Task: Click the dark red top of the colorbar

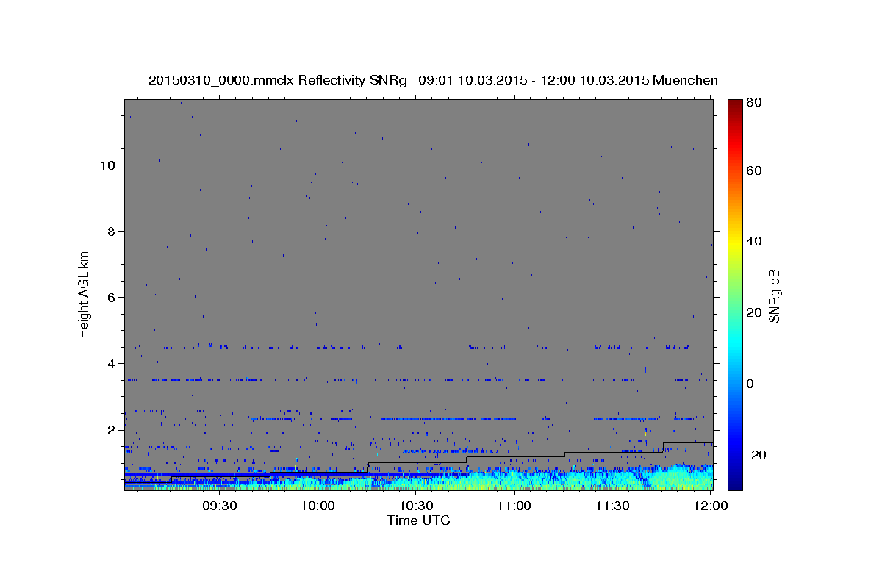Action: click(x=734, y=105)
